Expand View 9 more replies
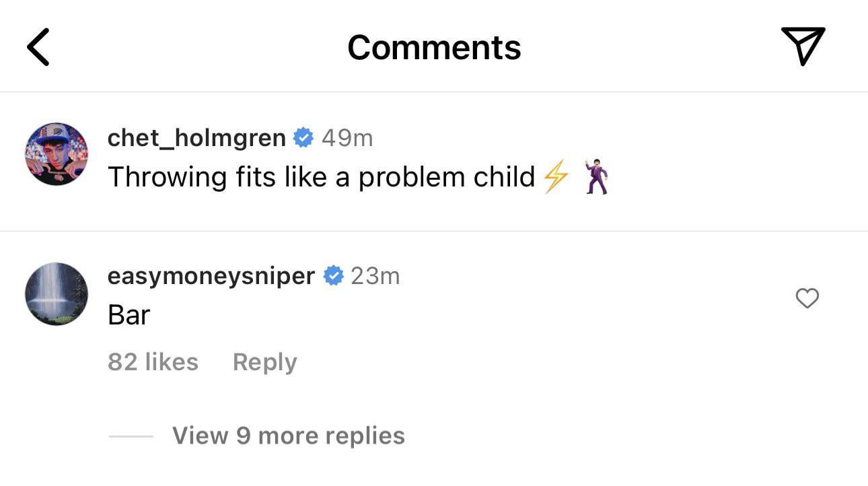The image size is (868, 486). (288, 436)
